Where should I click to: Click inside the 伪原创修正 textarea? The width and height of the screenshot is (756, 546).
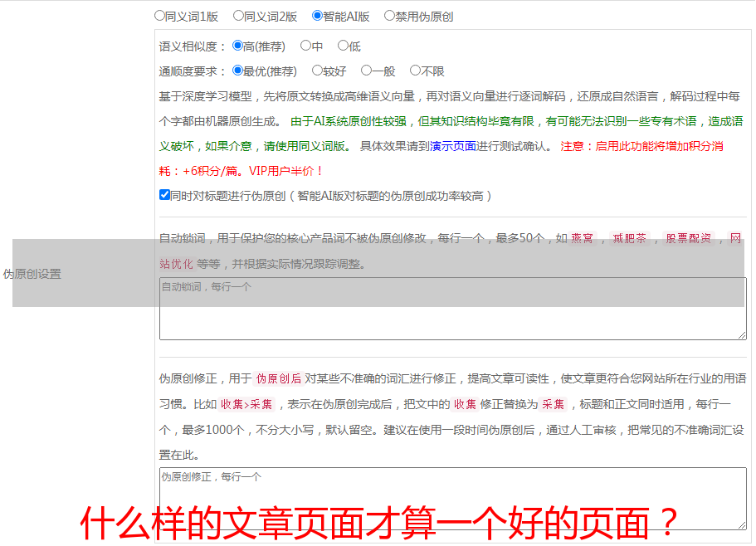pyautogui.click(x=453, y=499)
